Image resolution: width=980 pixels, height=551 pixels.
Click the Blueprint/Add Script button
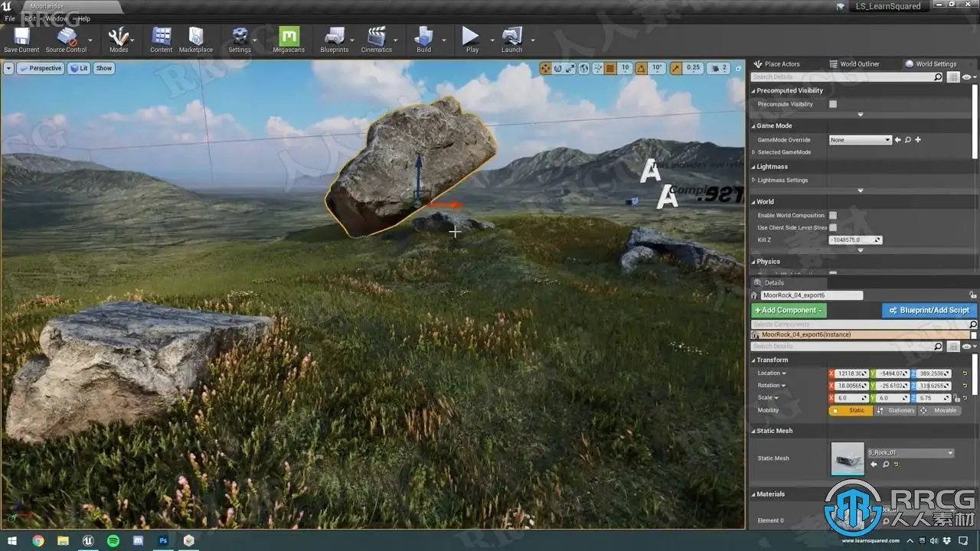pyautogui.click(x=929, y=310)
